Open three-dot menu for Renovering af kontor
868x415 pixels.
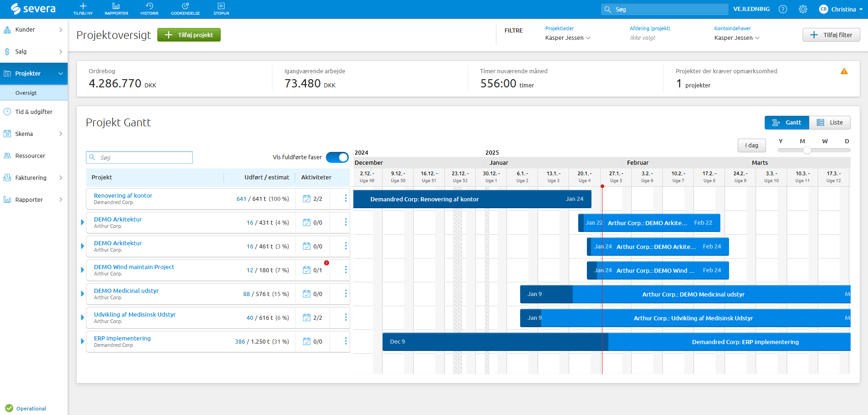pyautogui.click(x=346, y=199)
